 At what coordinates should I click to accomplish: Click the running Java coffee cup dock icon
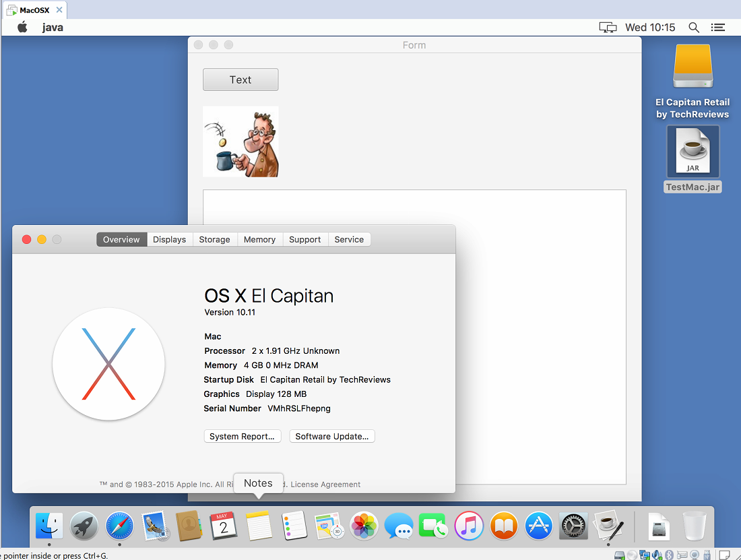609,526
